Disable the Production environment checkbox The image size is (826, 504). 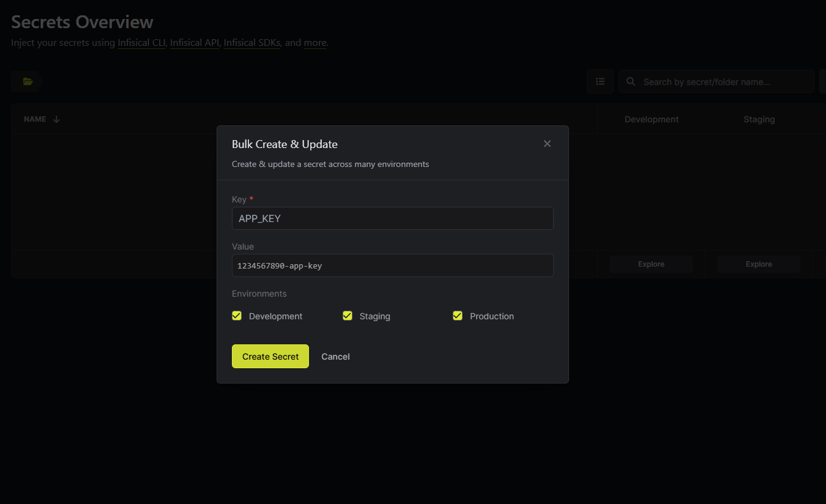pos(458,316)
